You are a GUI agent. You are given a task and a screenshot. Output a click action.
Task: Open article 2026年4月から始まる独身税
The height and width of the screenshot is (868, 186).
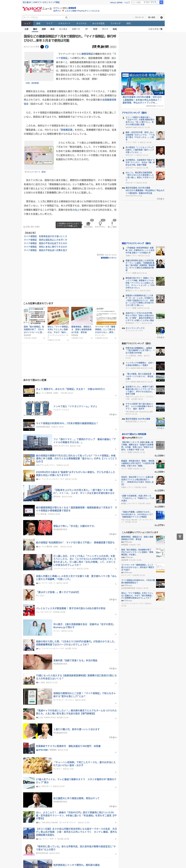click(x=76, y=473)
